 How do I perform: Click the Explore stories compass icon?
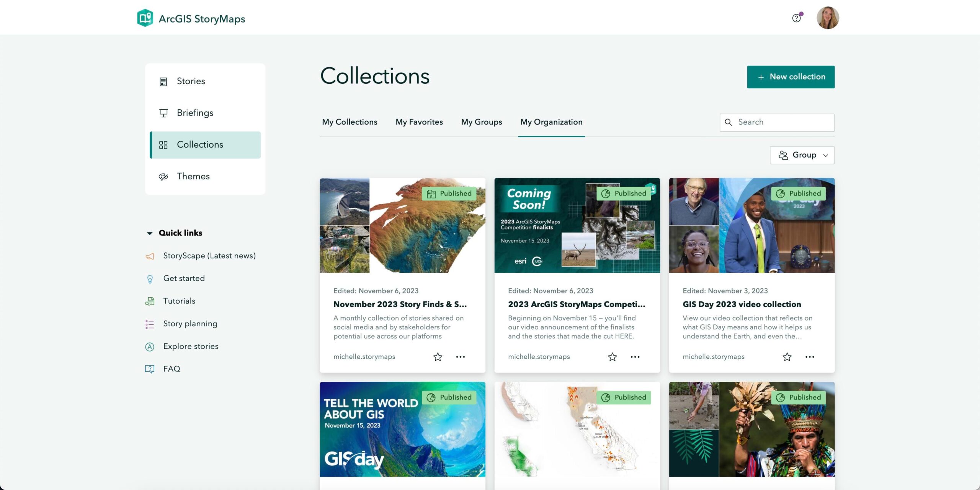tap(150, 347)
